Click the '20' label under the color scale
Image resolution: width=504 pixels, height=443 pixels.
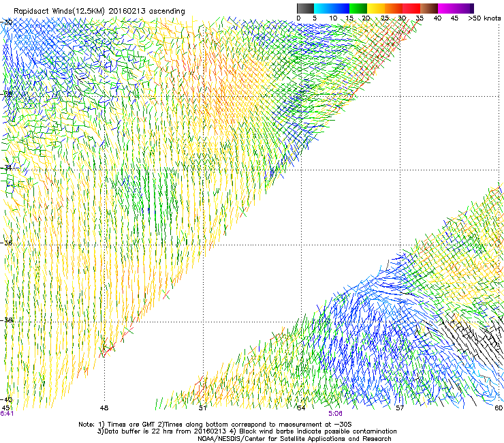tap(366, 18)
